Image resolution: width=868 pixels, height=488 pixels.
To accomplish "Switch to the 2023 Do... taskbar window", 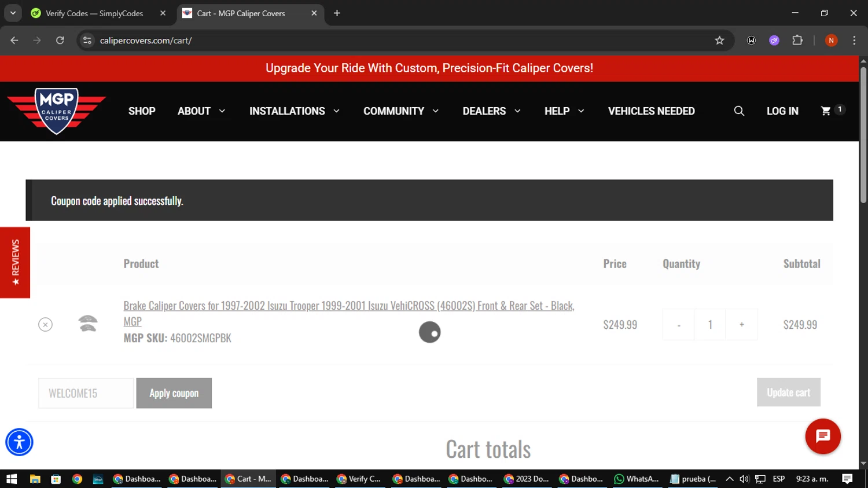I will (x=527, y=479).
